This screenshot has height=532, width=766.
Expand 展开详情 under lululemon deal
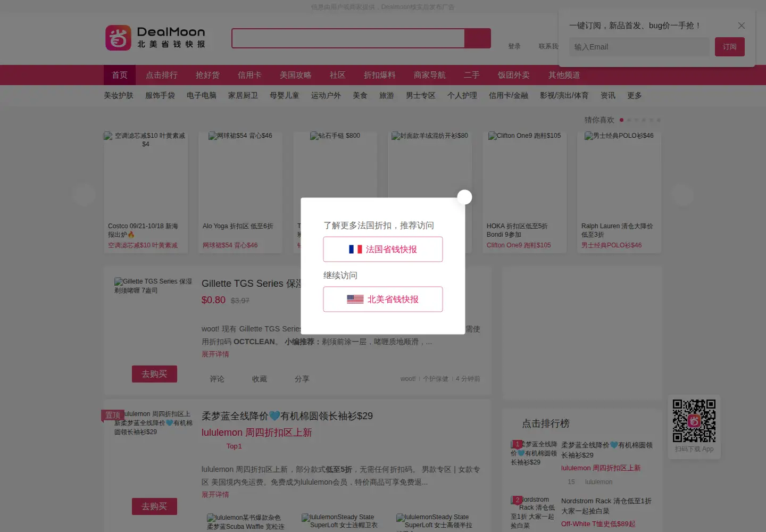215,495
